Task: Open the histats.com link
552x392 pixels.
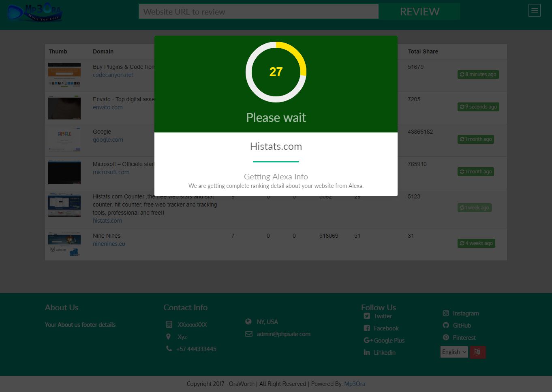Action: [x=107, y=221]
